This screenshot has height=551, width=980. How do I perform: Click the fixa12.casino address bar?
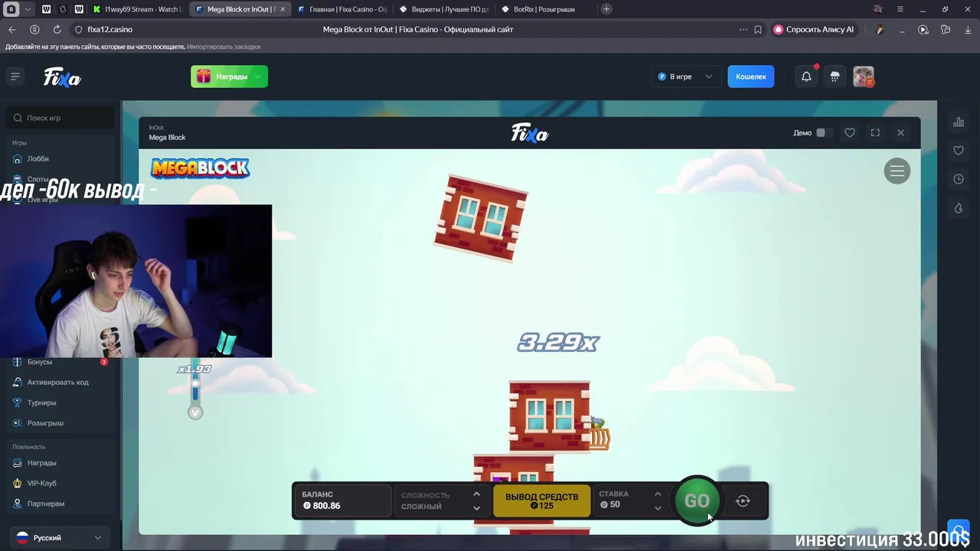[109, 30]
